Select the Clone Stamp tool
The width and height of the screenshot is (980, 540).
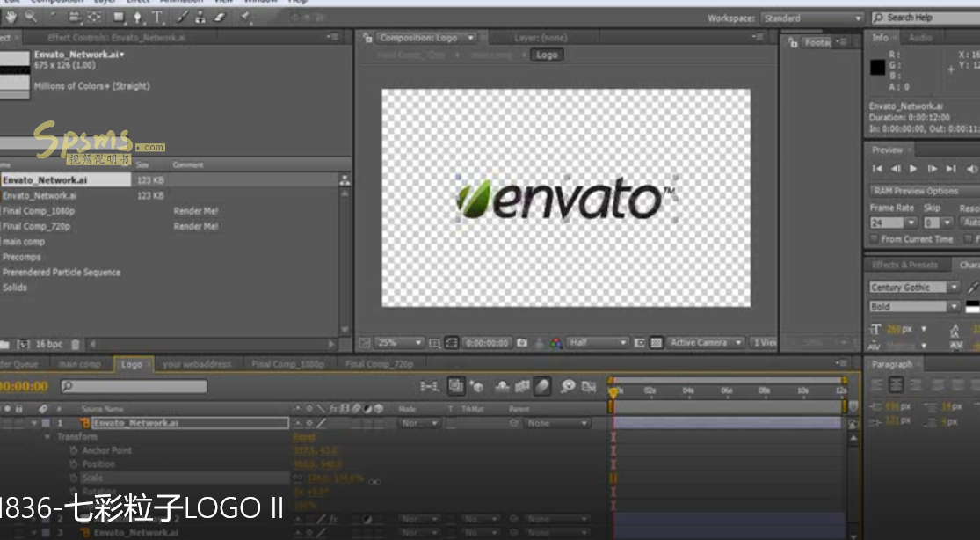click(x=200, y=18)
